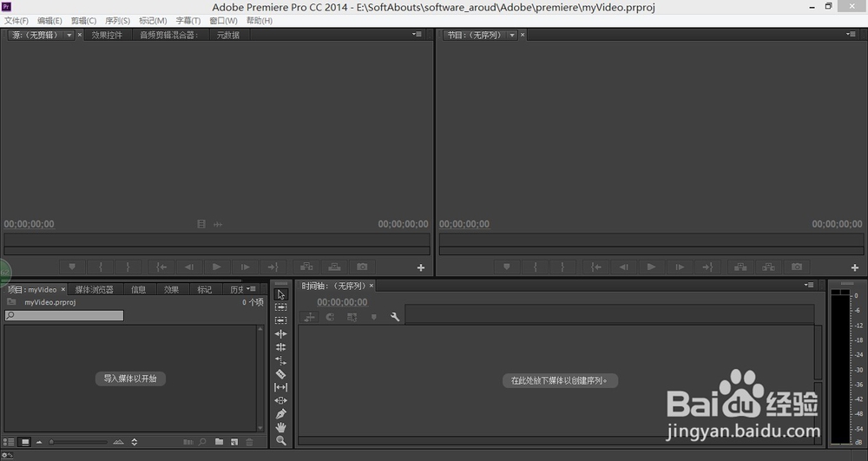Step forward one frame in source monitor

click(245, 267)
